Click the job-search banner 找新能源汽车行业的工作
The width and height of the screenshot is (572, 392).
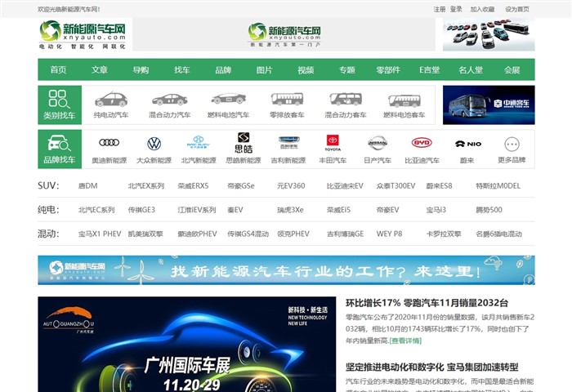[x=286, y=269]
